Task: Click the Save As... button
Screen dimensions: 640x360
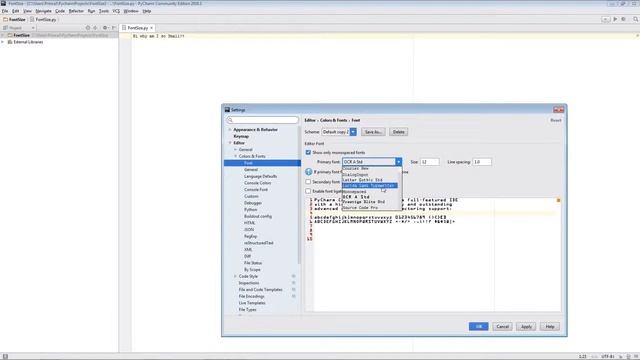Action: 373,132
